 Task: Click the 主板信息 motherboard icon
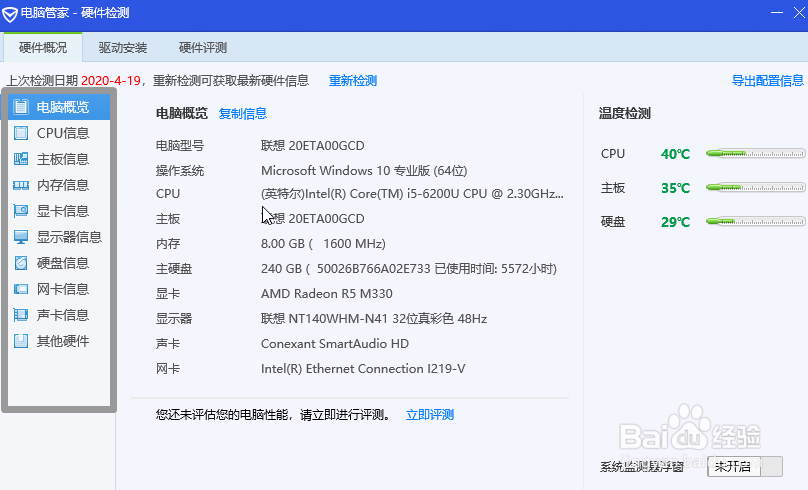pos(21,159)
